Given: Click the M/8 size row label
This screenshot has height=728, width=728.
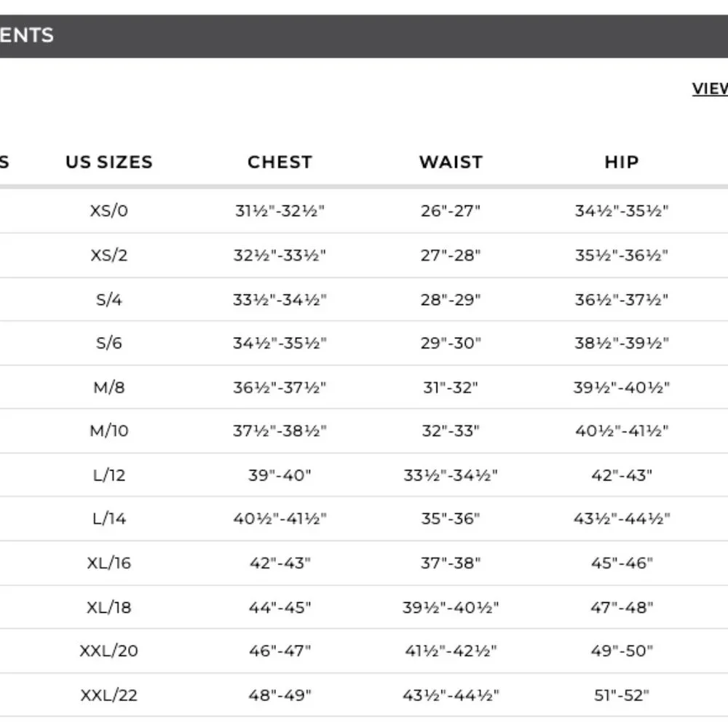Looking at the screenshot, I should [x=109, y=387].
